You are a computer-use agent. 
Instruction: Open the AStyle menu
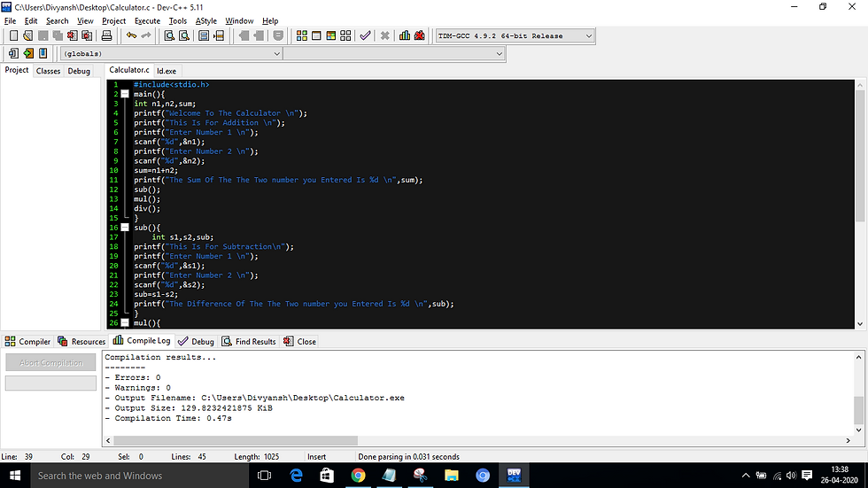[205, 21]
